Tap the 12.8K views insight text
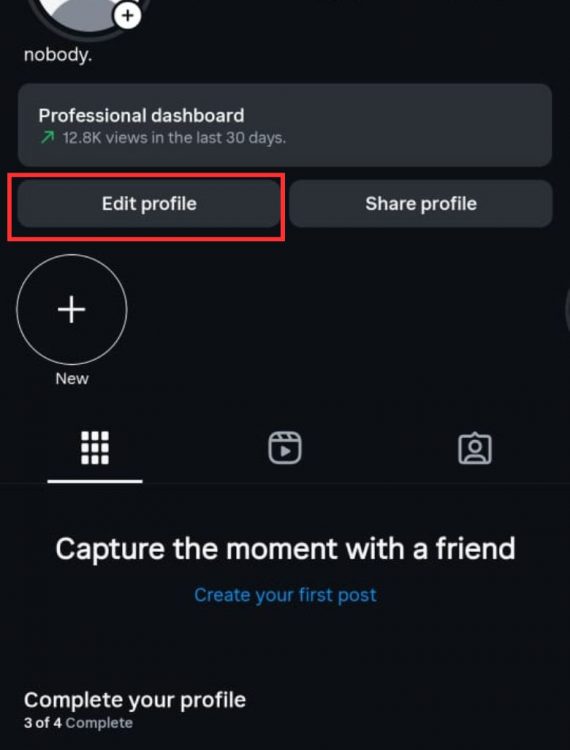Viewport: 570px width, 750px height. tap(174, 138)
